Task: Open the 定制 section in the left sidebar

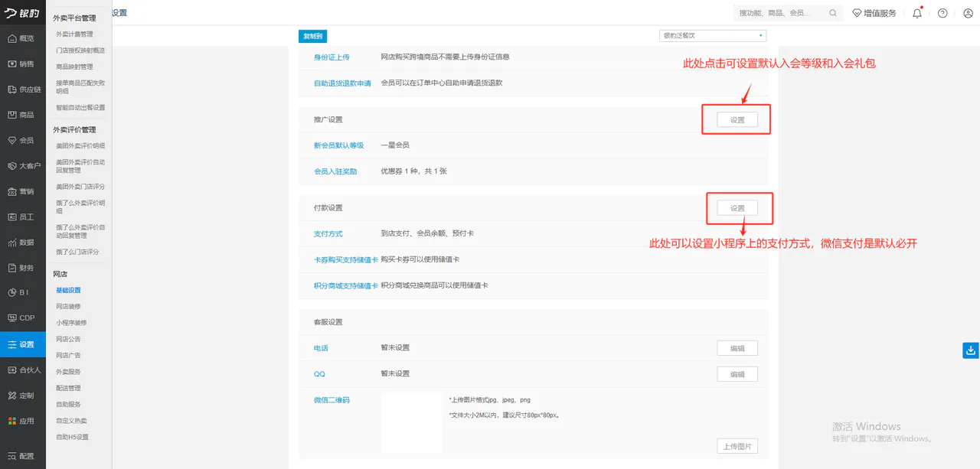Action: [22, 396]
